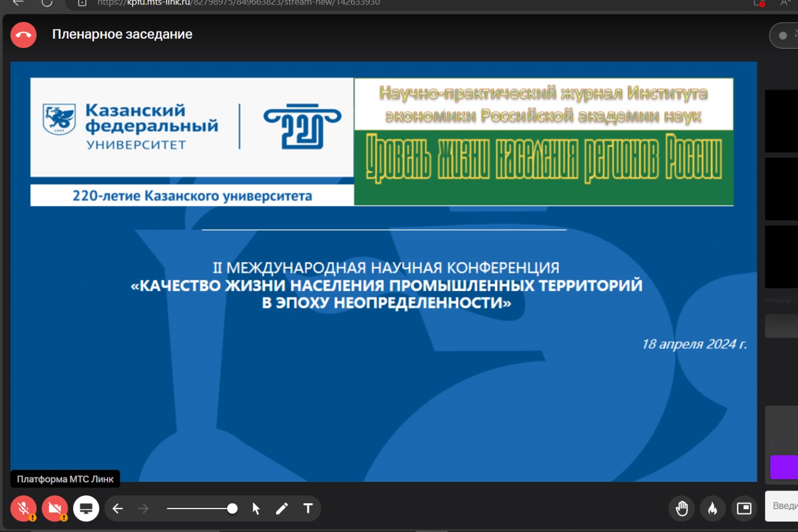Click the URL in the address bar

point(239,3)
